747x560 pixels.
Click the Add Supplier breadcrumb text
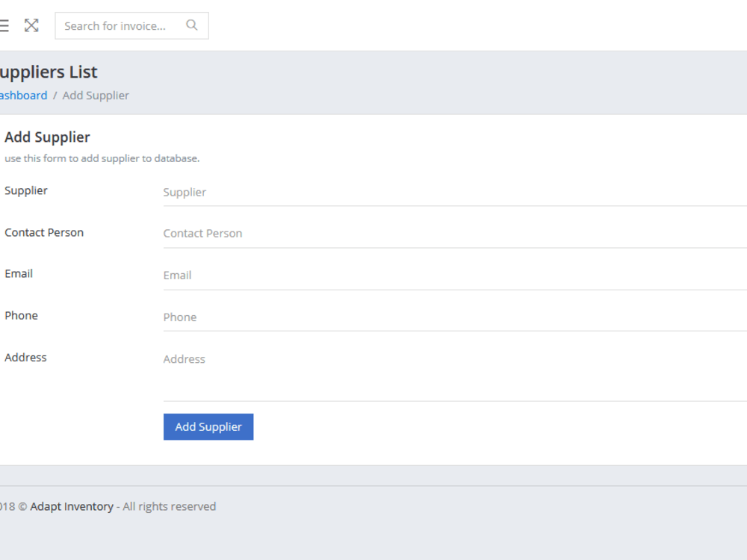tap(96, 96)
